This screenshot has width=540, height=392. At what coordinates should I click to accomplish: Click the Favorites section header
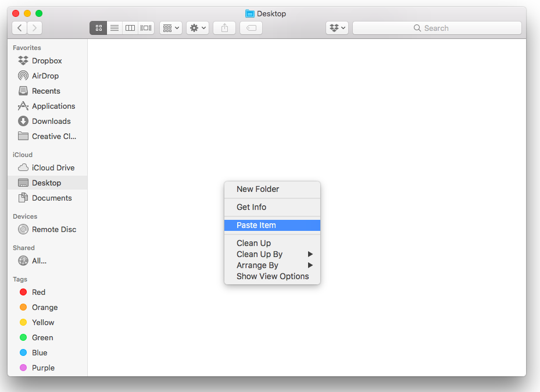coord(27,48)
